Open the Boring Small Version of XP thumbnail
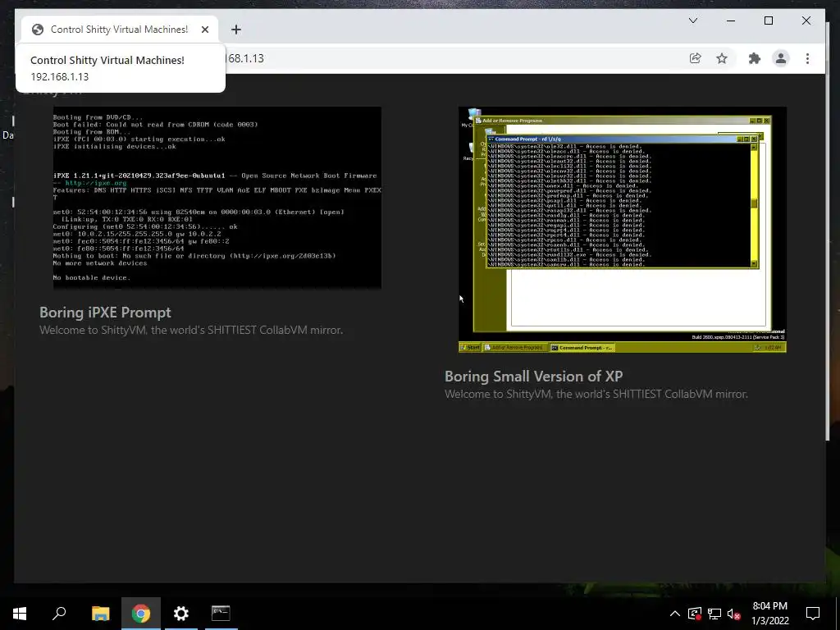The width and height of the screenshot is (840, 630). [623, 230]
